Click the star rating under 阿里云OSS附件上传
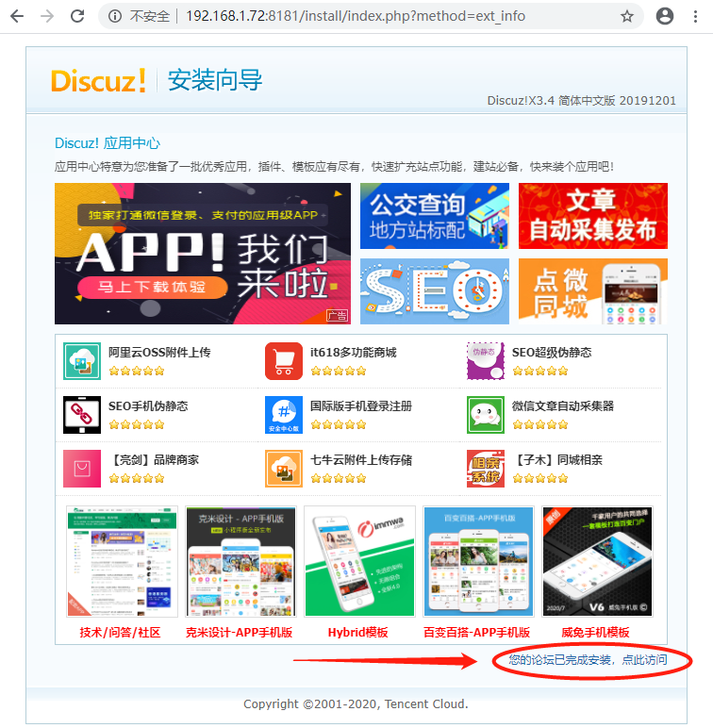713x728 pixels. [137, 371]
